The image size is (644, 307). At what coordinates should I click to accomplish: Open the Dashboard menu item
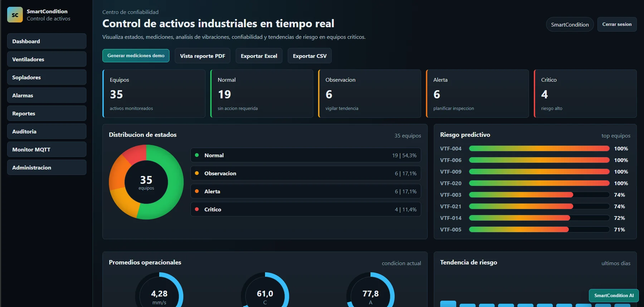click(47, 41)
